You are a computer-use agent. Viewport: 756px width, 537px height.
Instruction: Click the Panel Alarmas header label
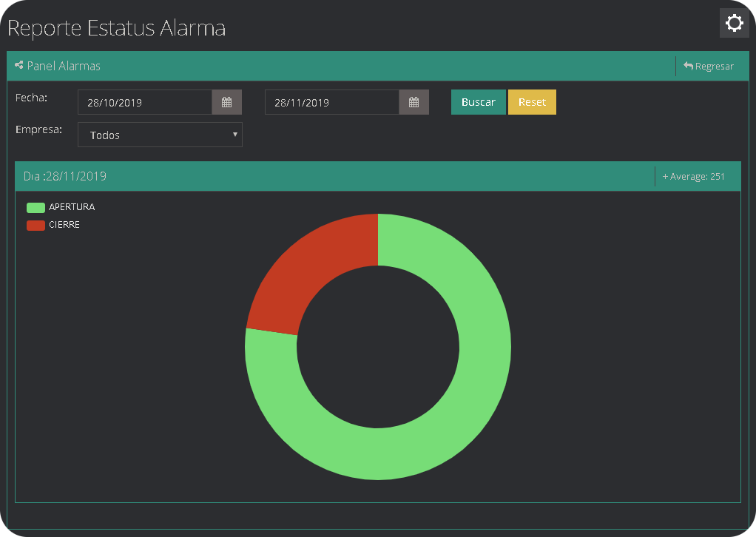click(x=64, y=66)
